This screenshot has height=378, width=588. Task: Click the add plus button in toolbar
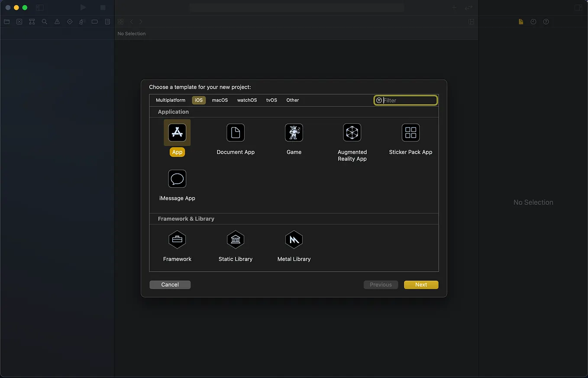[454, 7]
